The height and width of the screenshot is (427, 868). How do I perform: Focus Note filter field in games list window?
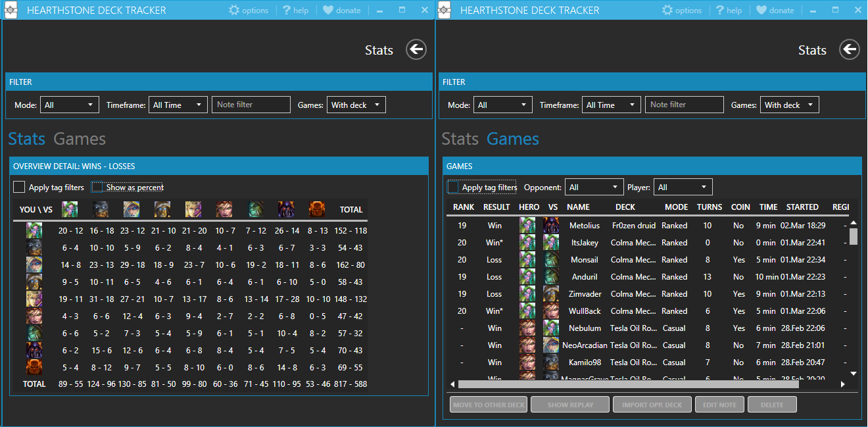pyautogui.click(x=685, y=105)
